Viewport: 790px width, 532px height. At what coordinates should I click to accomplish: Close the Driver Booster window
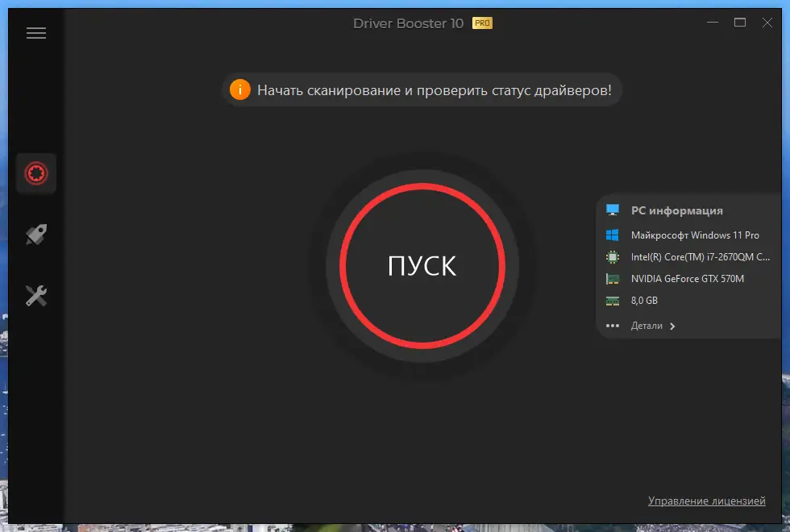point(767,23)
